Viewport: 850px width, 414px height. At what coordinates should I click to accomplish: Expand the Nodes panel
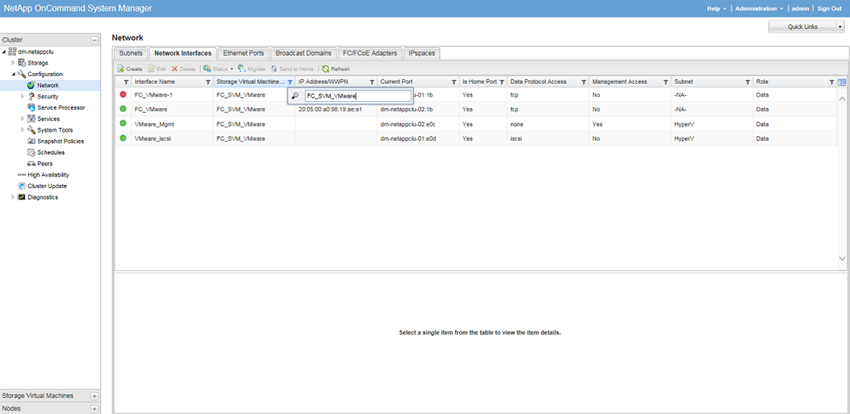click(94, 409)
